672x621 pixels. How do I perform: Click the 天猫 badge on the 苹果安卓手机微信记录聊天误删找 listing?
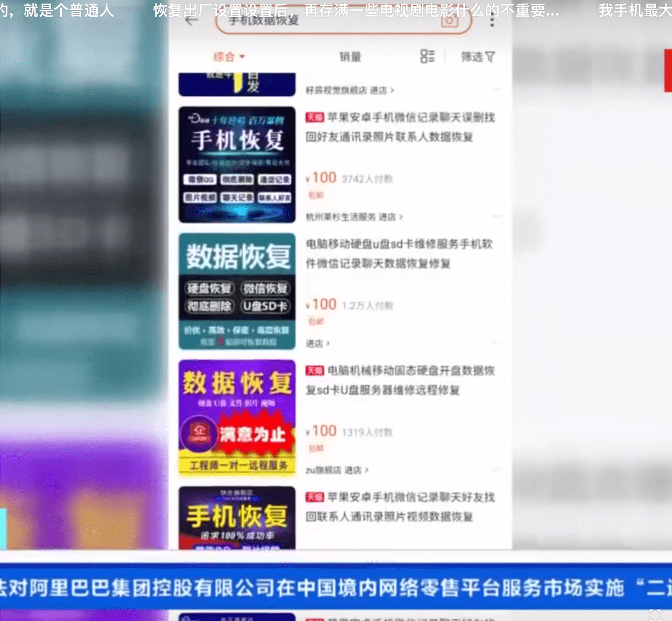[314, 118]
